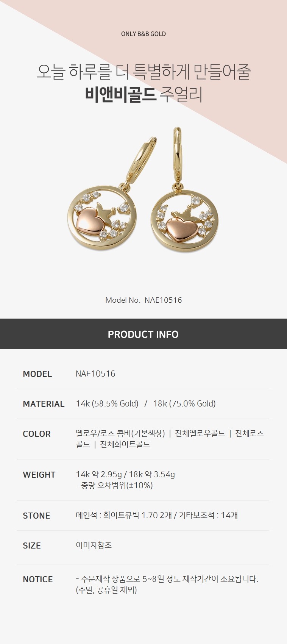287x644 pixels.
Task: Click the PRODUCT INFO banner
Action: [143, 334]
